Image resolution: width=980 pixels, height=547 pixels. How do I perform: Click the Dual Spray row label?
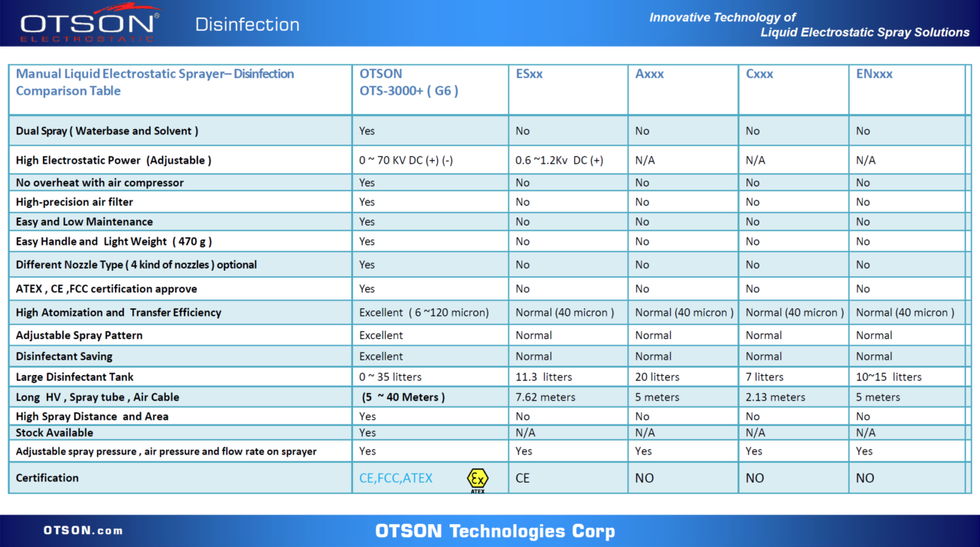[107, 131]
